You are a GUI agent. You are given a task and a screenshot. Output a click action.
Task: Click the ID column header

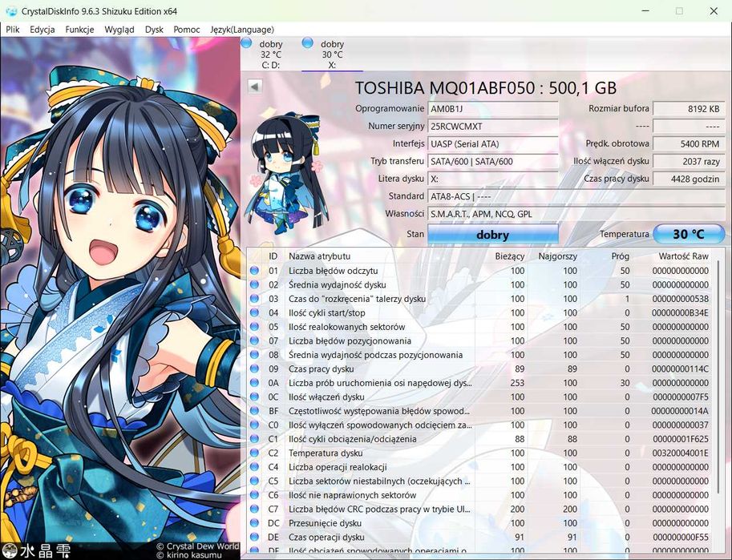click(273, 256)
